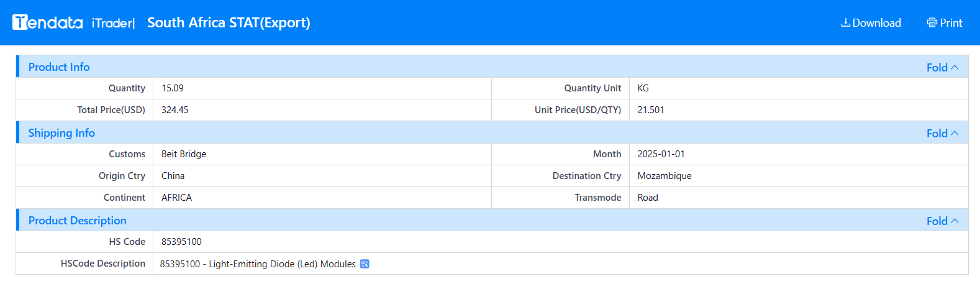Click the Total Price(USD) label
Viewport: 980px width, 289px height.
(x=111, y=110)
